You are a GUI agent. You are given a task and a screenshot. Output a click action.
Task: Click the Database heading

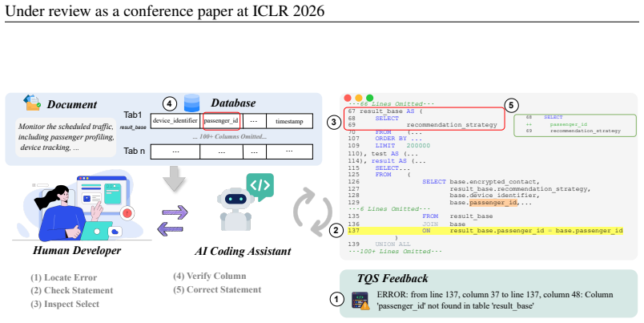click(233, 103)
